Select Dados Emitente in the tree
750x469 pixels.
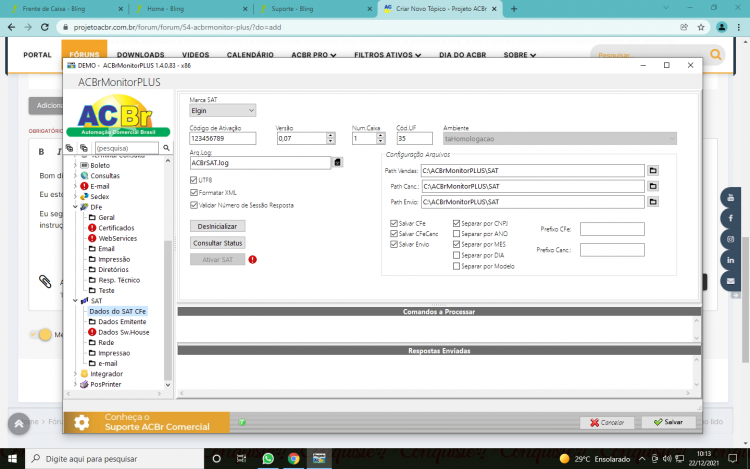tap(122, 322)
